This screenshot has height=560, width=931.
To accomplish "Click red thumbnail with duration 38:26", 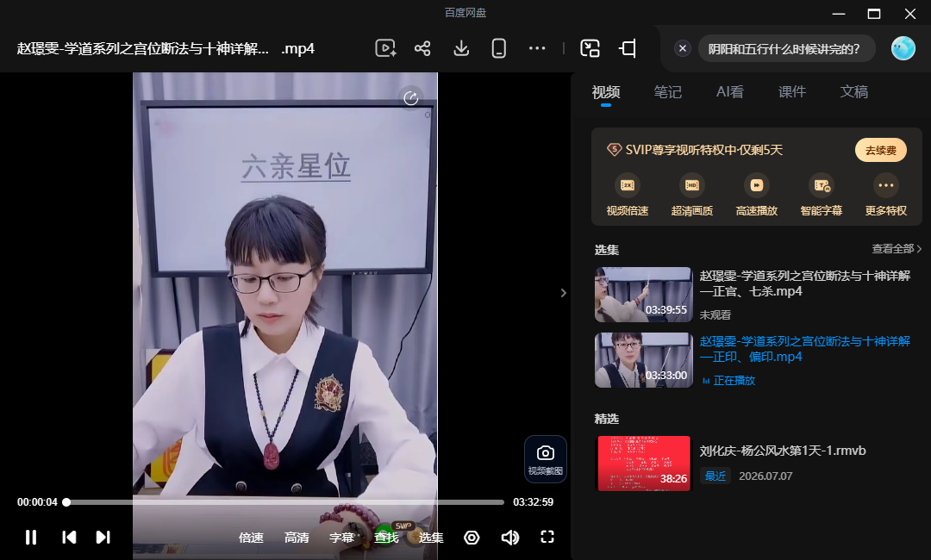I will click(x=644, y=463).
